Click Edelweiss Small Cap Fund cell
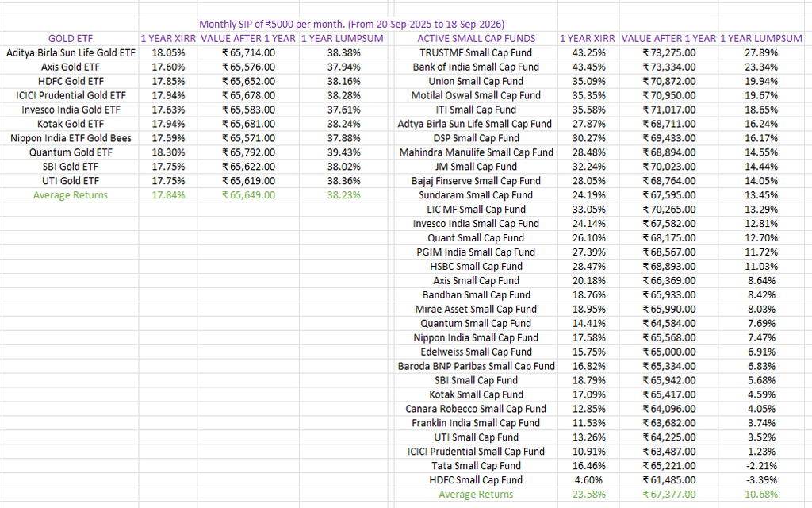This screenshot has width=812, height=508. tap(476, 352)
